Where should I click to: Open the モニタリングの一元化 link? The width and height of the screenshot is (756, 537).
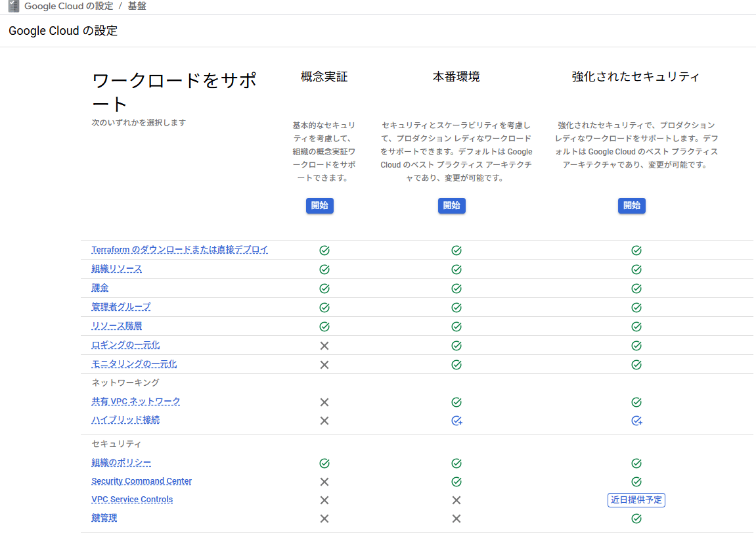134,364
